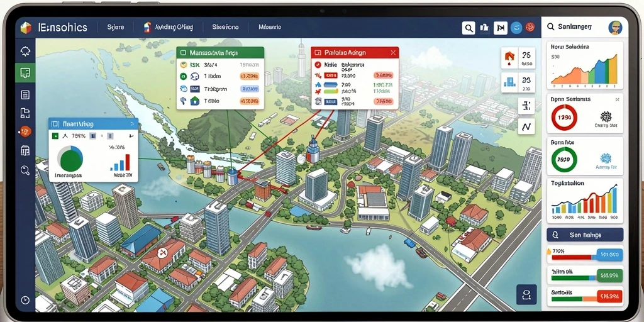644x322 pixels.
Task: Click the N compass map control button
Action: click(x=526, y=126)
